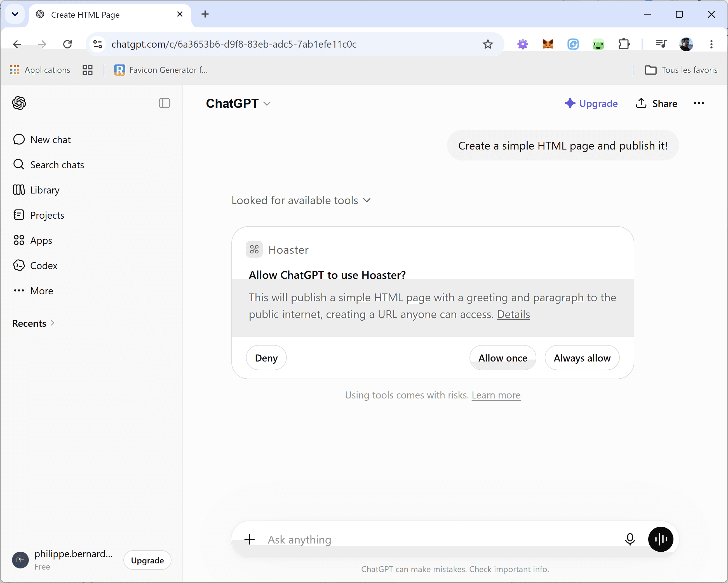Open Projects in sidebar
The height and width of the screenshot is (583, 728).
[x=39, y=215]
